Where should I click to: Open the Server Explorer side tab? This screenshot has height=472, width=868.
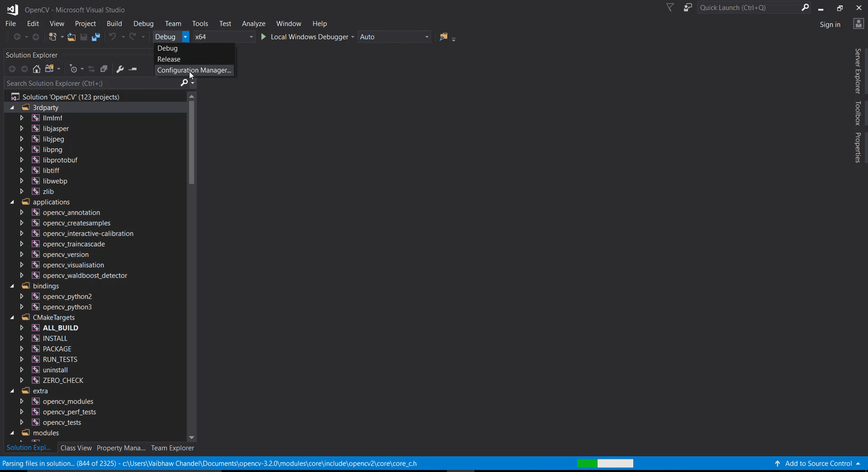click(858, 71)
